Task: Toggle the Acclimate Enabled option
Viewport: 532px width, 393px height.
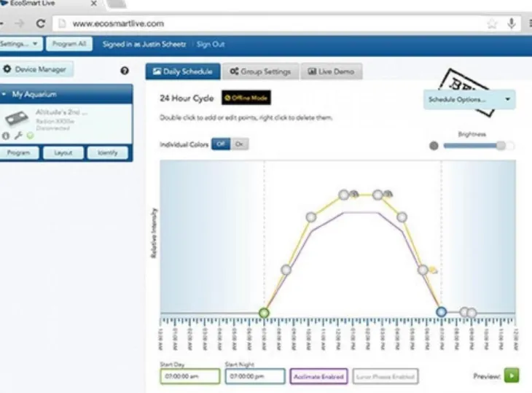Action: 318,376
